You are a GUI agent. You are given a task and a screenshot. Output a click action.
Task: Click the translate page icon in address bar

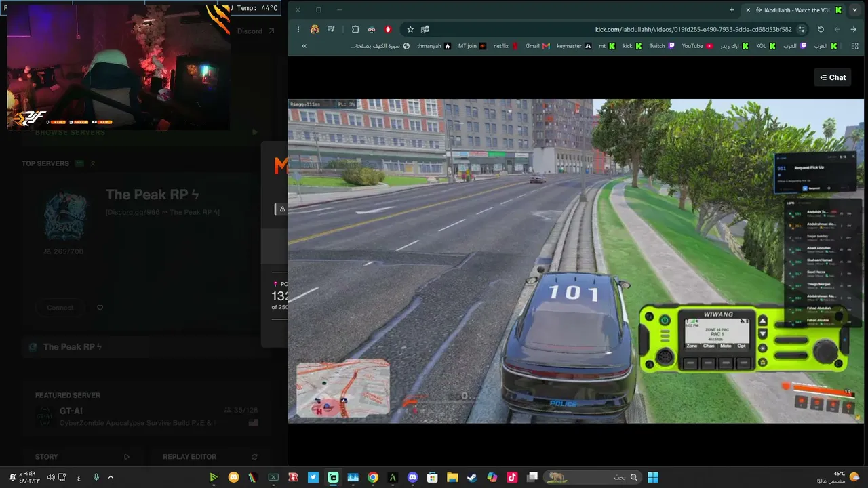(425, 29)
